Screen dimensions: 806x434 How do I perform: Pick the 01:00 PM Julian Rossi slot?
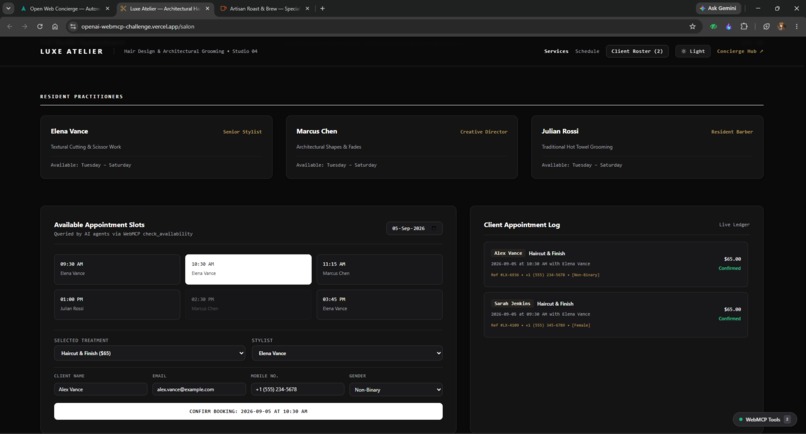point(117,304)
